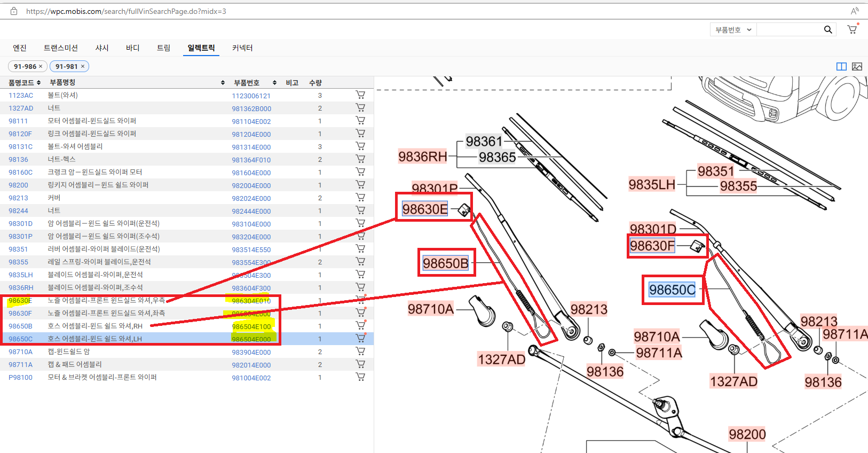Click diagram label 98200
The width and height of the screenshot is (868, 453).
(x=747, y=434)
